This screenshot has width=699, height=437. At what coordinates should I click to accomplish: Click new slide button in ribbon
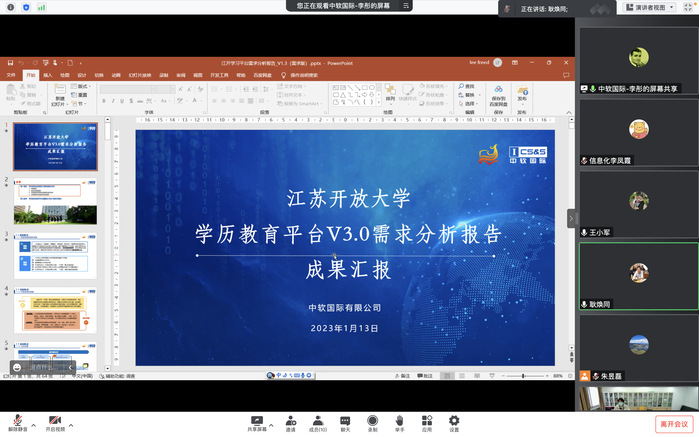[59, 95]
